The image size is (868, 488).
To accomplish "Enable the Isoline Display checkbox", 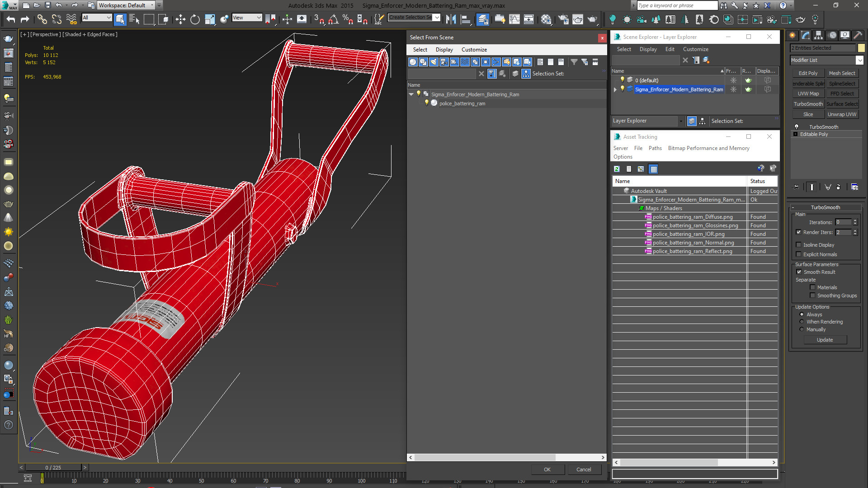I will coord(799,245).
